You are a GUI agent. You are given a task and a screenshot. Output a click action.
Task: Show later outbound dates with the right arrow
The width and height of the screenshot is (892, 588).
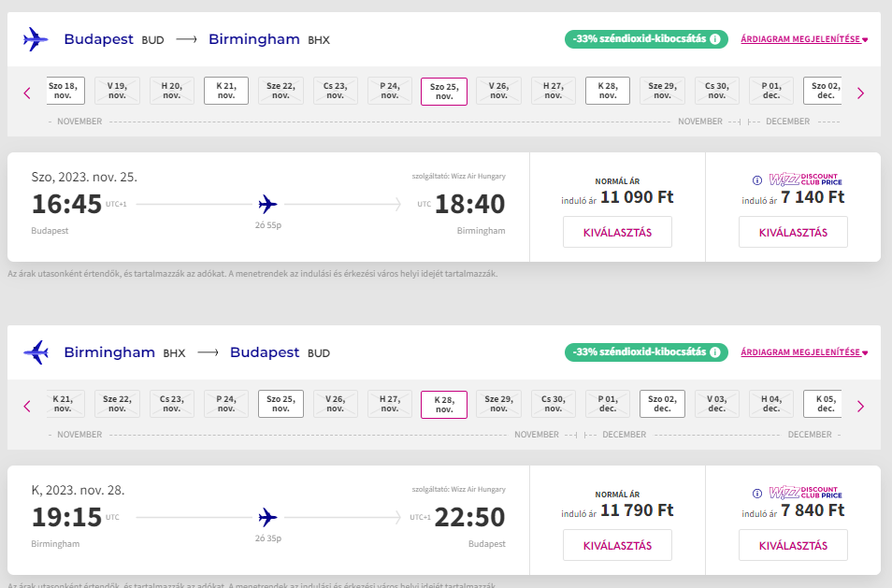(x=860, y=93)
